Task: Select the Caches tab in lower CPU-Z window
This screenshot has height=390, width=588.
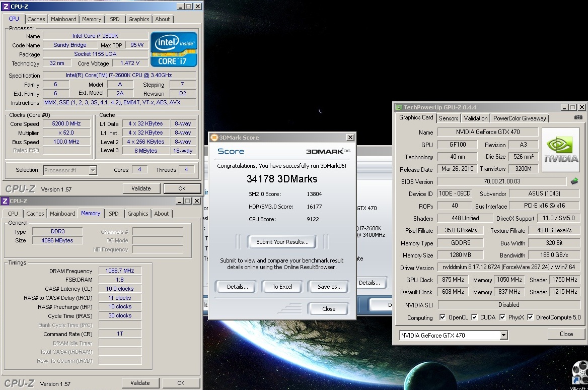Action: pyautogui.click(x=35, y=214)
